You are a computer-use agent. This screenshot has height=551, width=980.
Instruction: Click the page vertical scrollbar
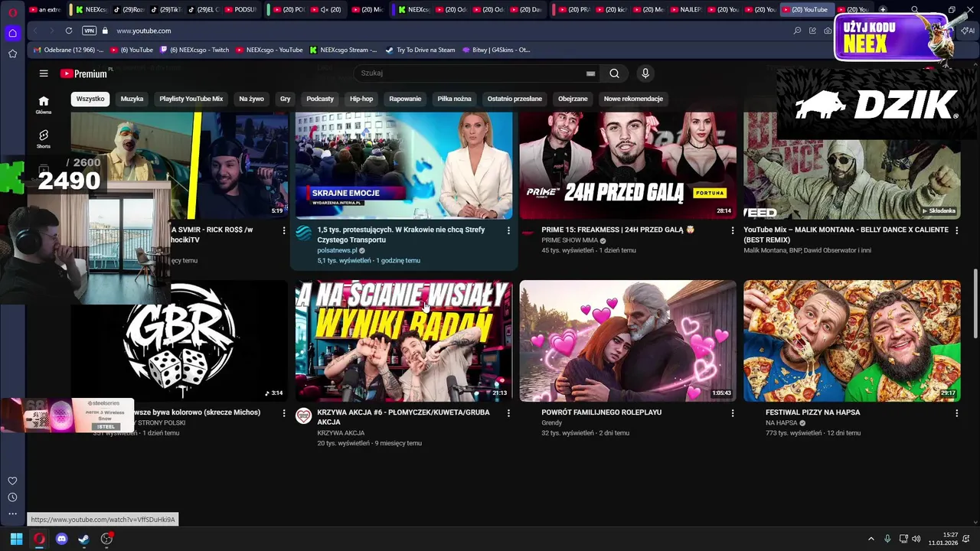tap(975, 303)
